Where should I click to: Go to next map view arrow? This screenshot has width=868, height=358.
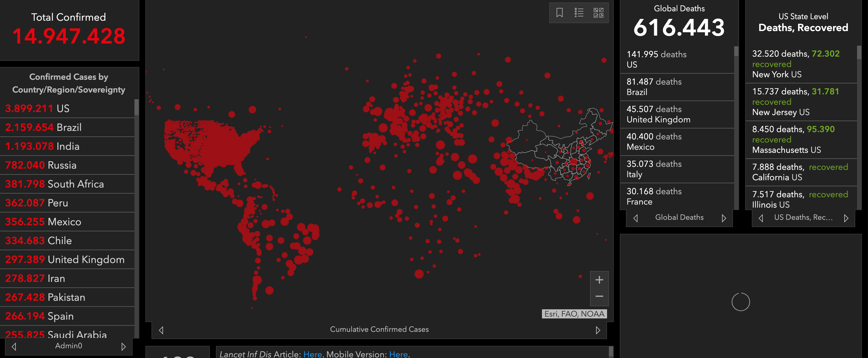tap(598, 330)
